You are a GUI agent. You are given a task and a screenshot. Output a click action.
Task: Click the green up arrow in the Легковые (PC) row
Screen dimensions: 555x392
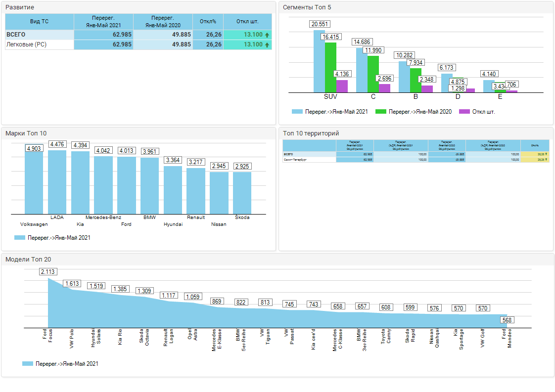click(267, 44)
